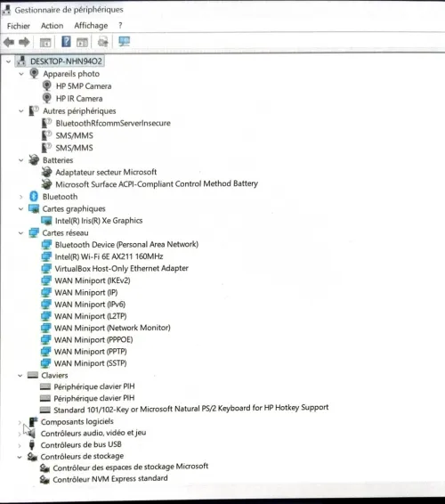Screen dimensions: 445x504
Task: Click the show/hide console tree toolbar icon
Action: coord(45,42)
